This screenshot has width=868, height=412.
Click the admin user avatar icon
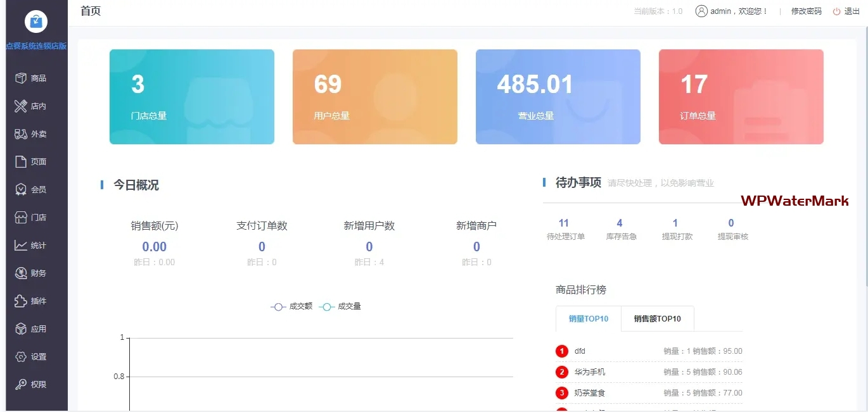pos(701,11)
